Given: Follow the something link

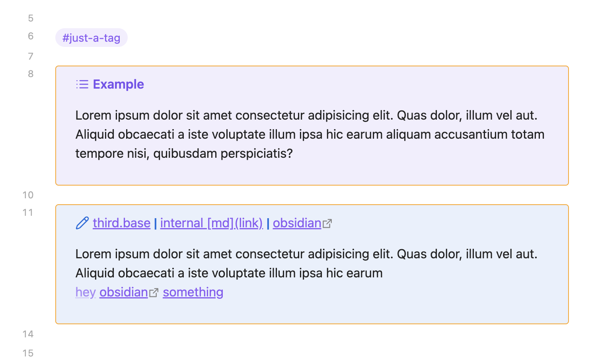Looking at the screenshot, I should [x=193, y=292].
